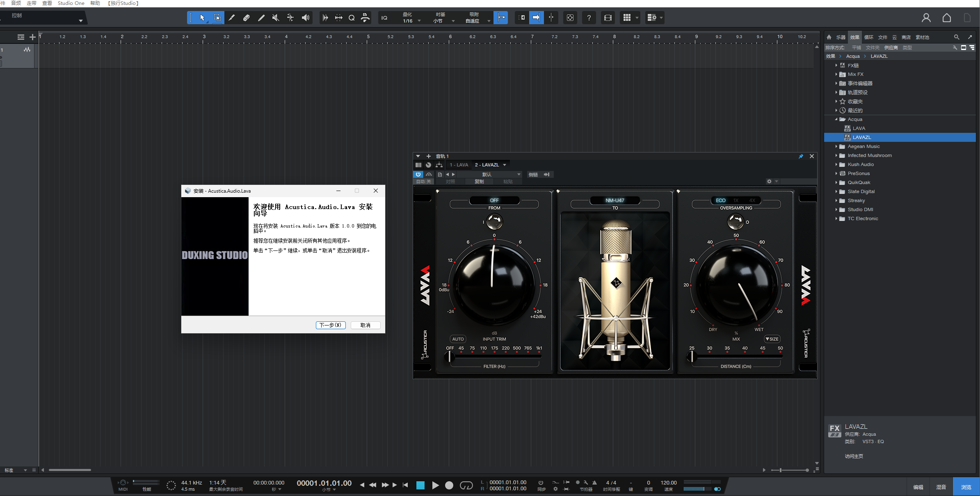Select 4X oversampling mode
The width and height of the screenshot is (980, 496).
752,200
